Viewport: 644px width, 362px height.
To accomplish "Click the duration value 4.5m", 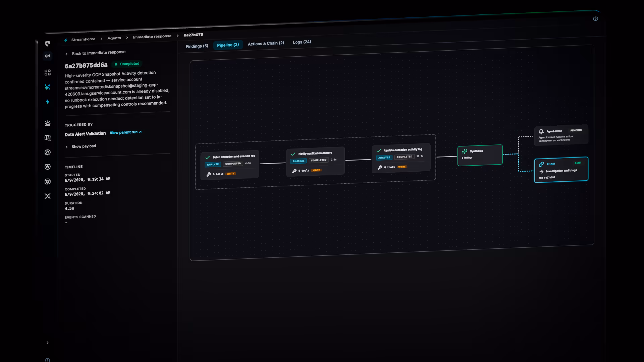I will pyautogui.click(x=69, y=208).
